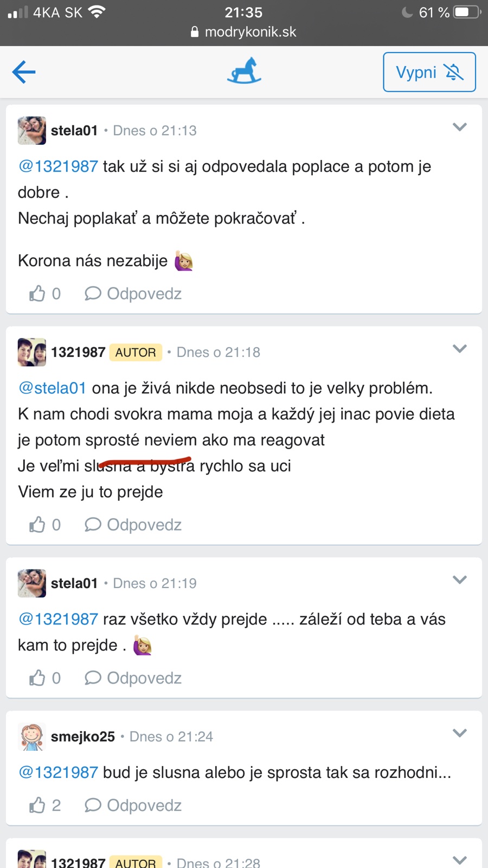This screenshot has height=868, width=488.
Task: Open the rocking horse home logo
Action: pos(244,72)
